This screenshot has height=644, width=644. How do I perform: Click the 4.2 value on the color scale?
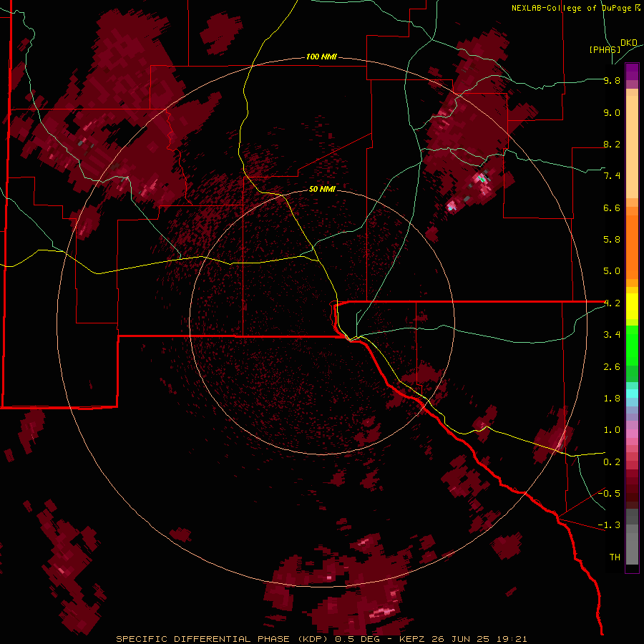pyautogui.click(x=612, y=303)
